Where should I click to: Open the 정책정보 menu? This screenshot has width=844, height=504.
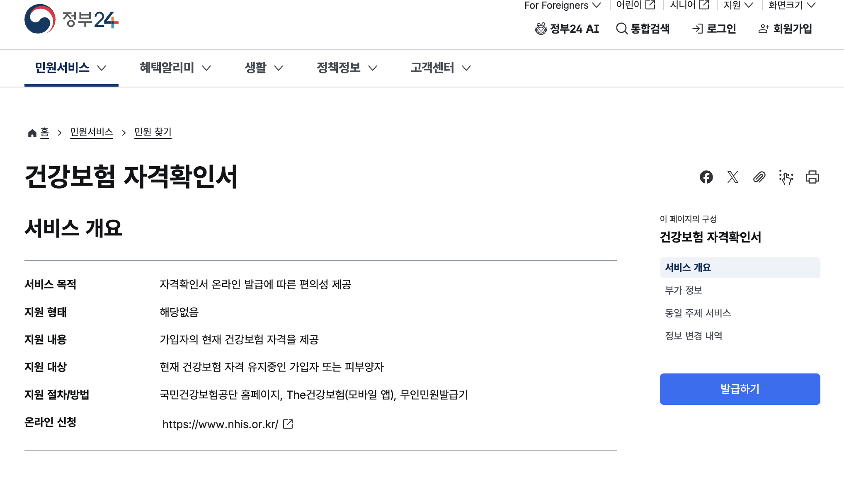[347, 68]
